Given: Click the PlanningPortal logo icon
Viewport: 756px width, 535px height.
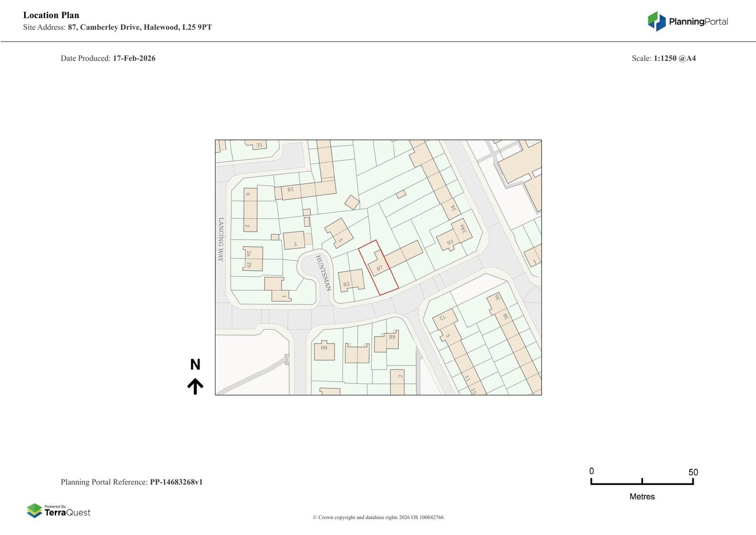Looking at the screenshot, I should coord(656,21).
